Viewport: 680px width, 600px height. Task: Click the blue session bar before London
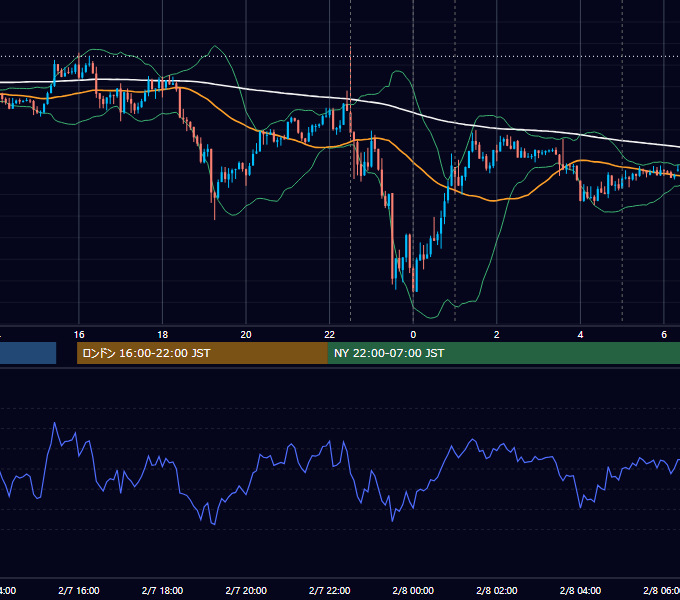[x=28, y=353]
